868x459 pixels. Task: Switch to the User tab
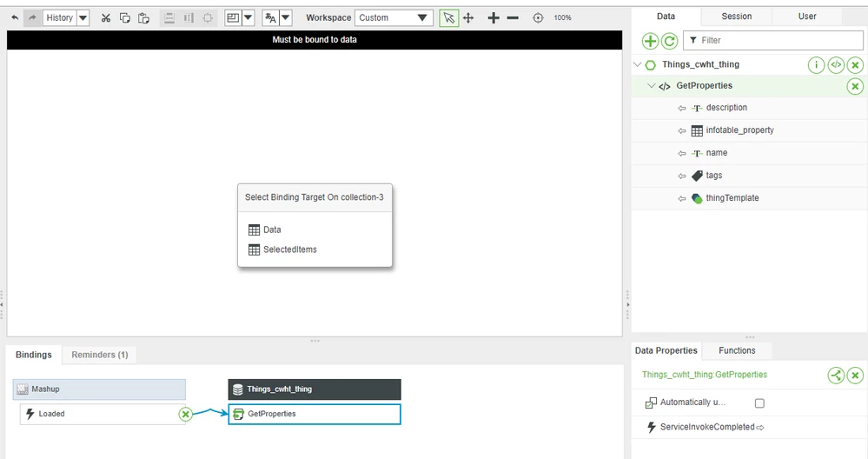[807, 16]
